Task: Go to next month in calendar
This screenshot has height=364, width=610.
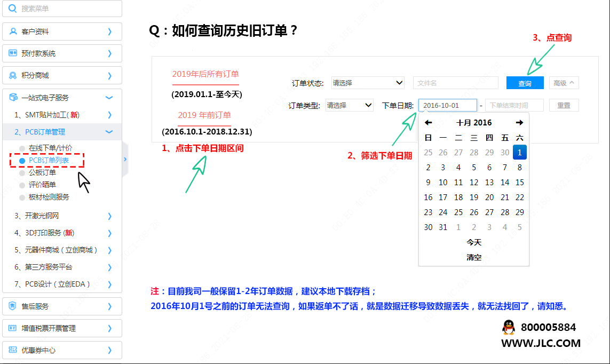Action: coord(519,123)
